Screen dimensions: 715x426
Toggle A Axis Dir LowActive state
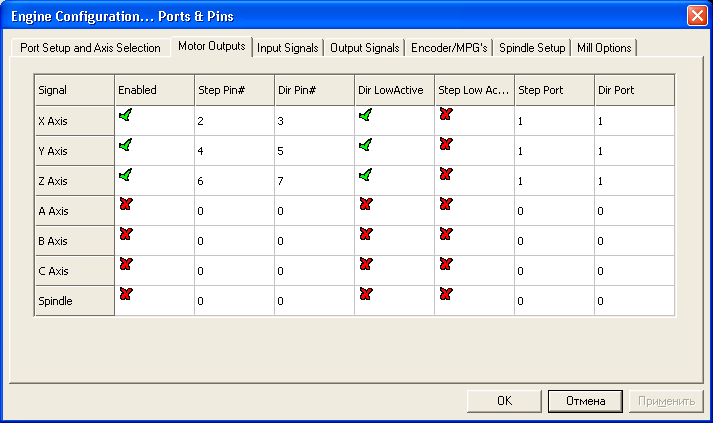[365, 205]
